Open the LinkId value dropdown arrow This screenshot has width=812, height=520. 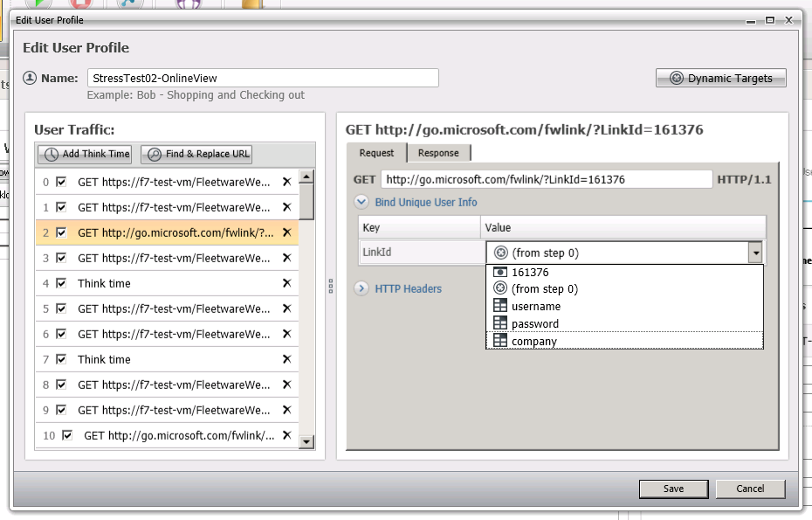tap(756, 253)
